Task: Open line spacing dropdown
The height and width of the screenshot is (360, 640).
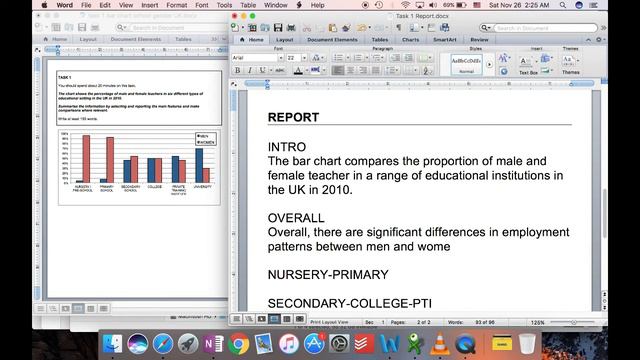Action: 392,70
